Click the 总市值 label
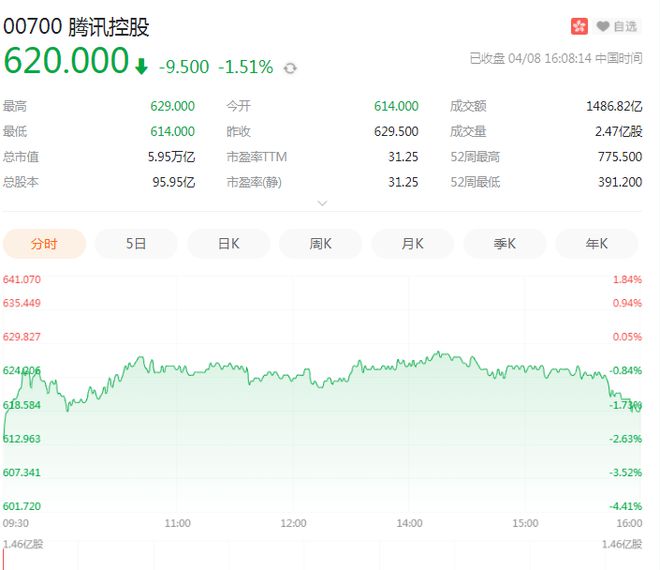 tap(21, 157)
